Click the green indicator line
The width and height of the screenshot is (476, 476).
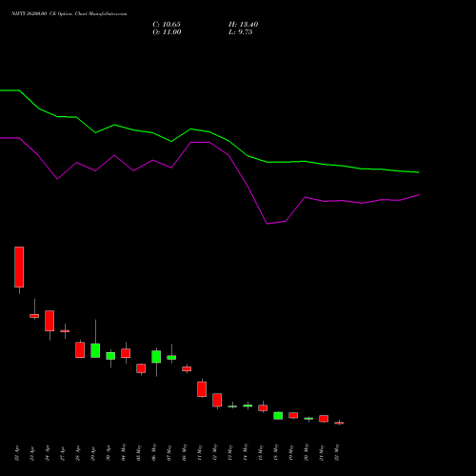click(x=209, y=131)
